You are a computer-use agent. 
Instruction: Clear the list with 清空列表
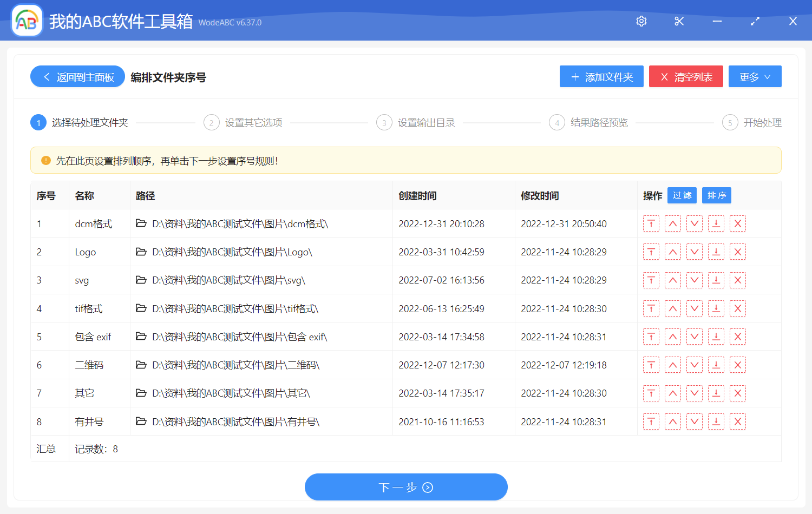tap(686, 77)
